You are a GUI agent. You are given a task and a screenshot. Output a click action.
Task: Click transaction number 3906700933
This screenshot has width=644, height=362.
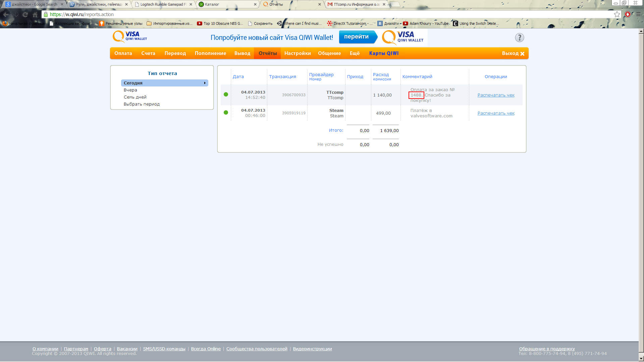point(293,95)
